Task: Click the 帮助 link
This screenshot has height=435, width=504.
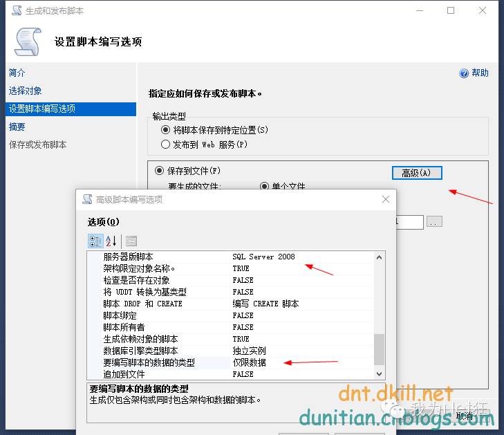Action: (480, 73)
